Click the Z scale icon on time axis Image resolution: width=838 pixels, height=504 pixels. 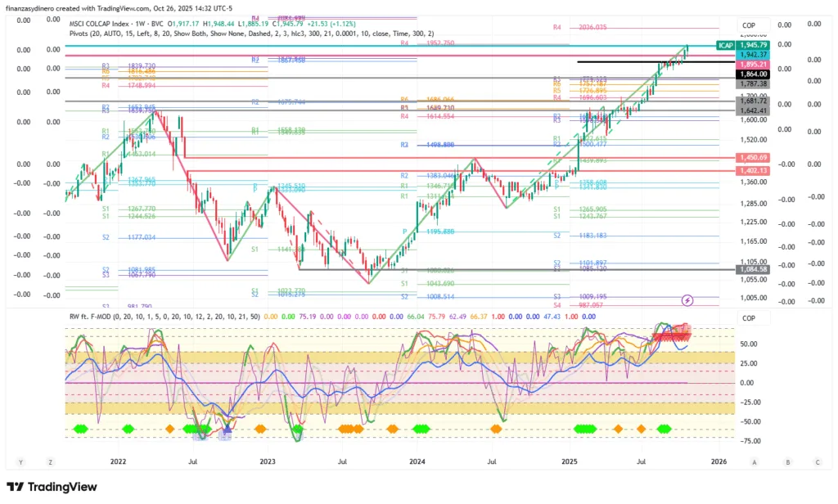(50, 461)
